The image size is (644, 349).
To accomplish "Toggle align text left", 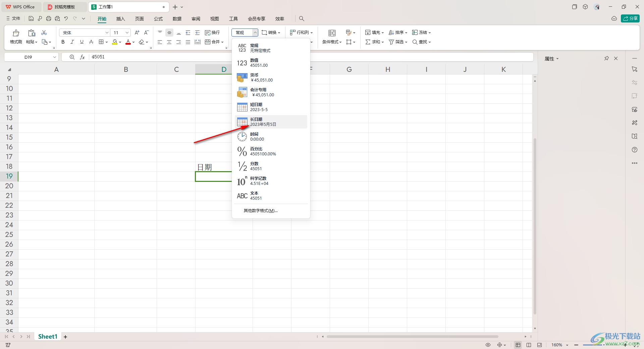I will 160,42.
